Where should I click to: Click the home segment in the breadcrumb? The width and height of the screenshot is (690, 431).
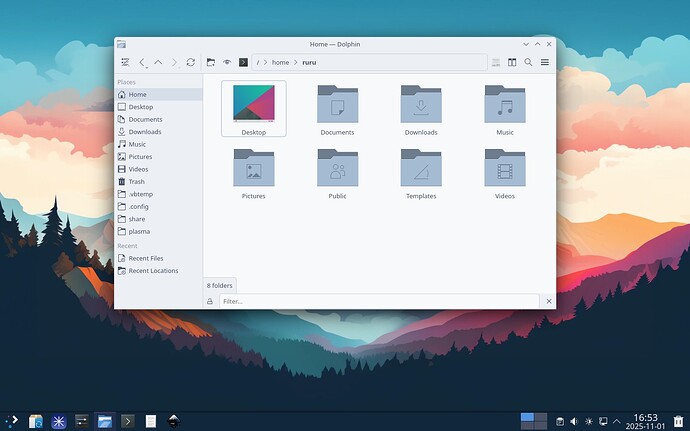coord(280,62)
